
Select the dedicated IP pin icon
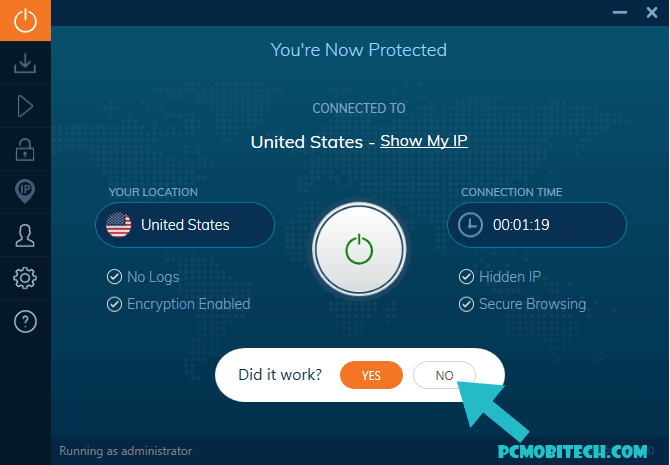(25, 192)
